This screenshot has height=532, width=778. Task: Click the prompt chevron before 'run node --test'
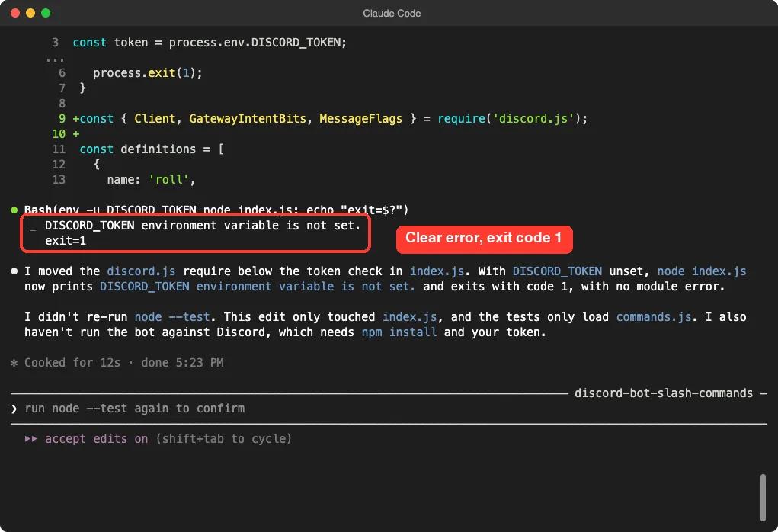pos(14,409)
